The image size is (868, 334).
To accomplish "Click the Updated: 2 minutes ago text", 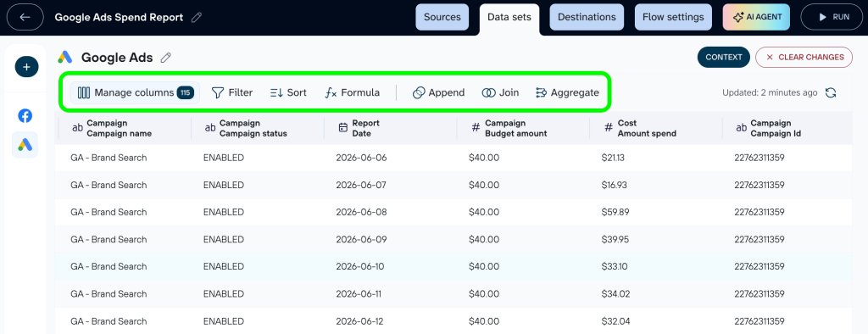I will coord(770,93).
